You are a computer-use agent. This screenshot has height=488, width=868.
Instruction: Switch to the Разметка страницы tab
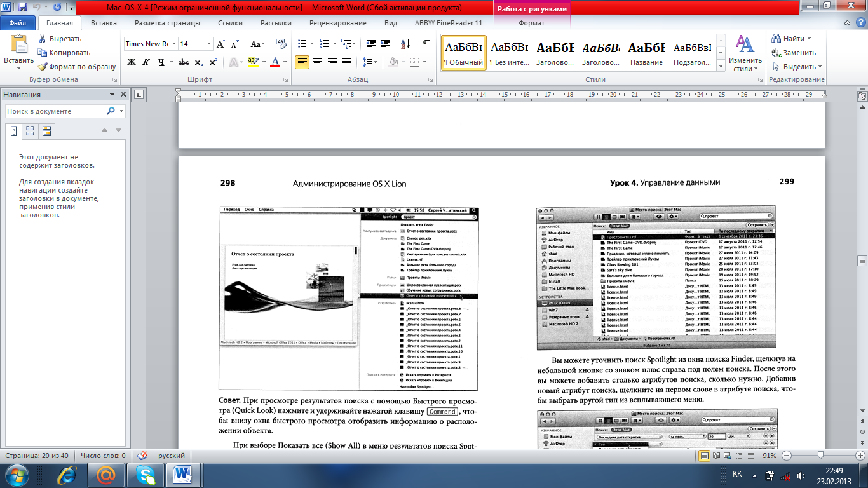(x=167, y=23)
